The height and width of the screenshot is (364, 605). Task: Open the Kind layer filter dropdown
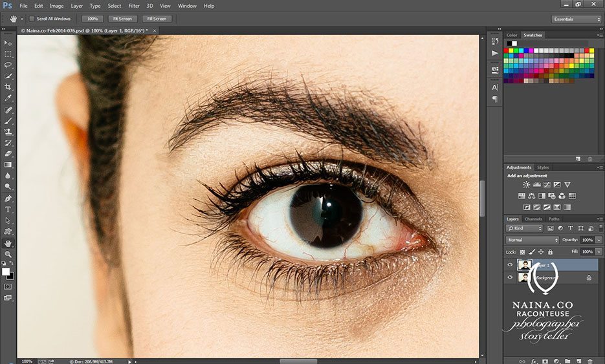point(524,228)
